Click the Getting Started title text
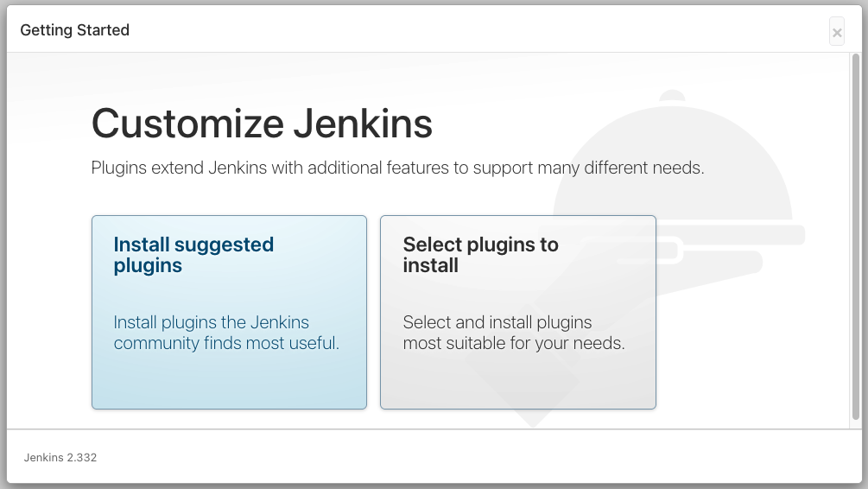This screenshot has height=489, width=868. 75,30
